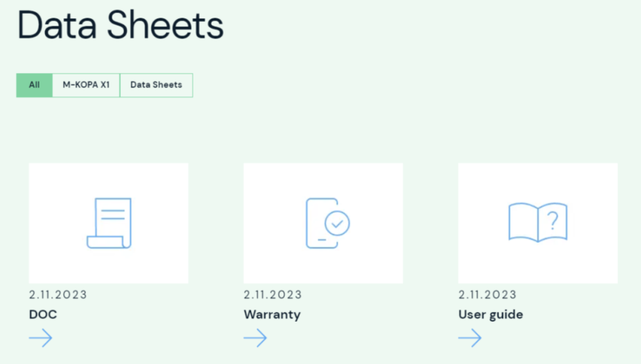
Task: Select the All filter tab
Action: [x=34, y=85]
